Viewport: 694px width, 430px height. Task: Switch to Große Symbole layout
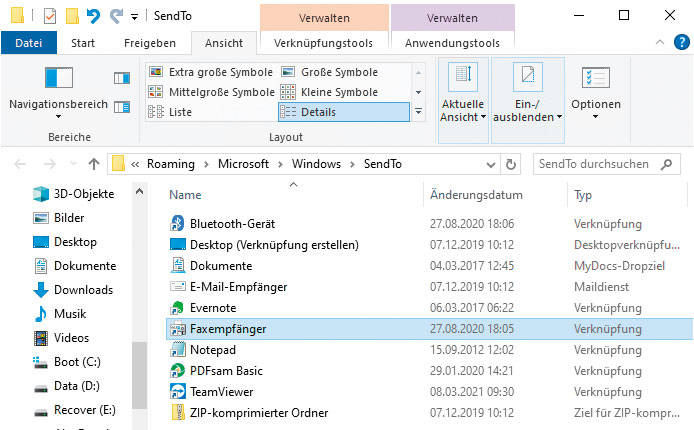pyautogui.click(x=339, y=72)
